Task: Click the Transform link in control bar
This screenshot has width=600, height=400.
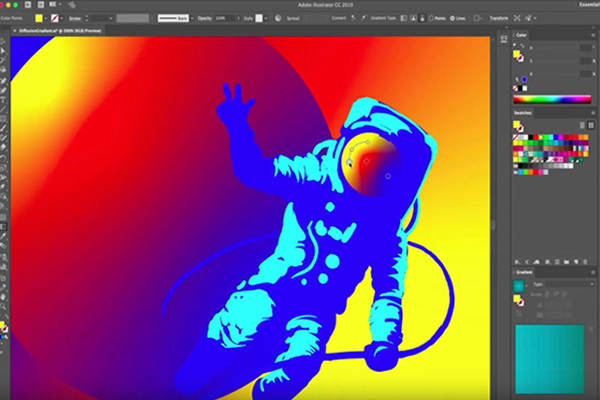Action: click(499, 18)
